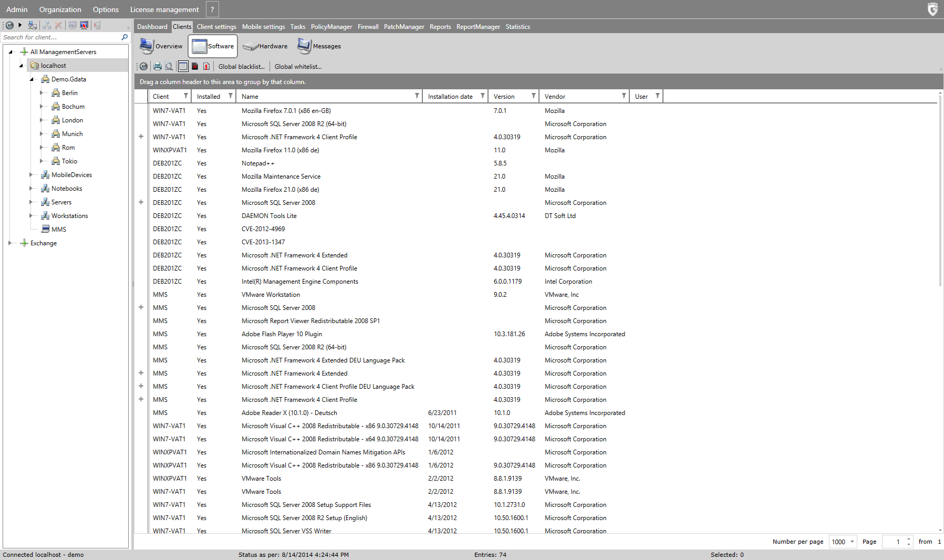
Task: Open the Messages section
Action: click(319, 46)
